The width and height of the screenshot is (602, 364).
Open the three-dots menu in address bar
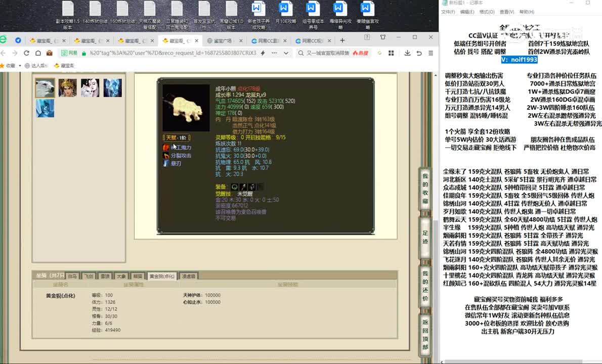pyautogui.click(x=274, y=53)
